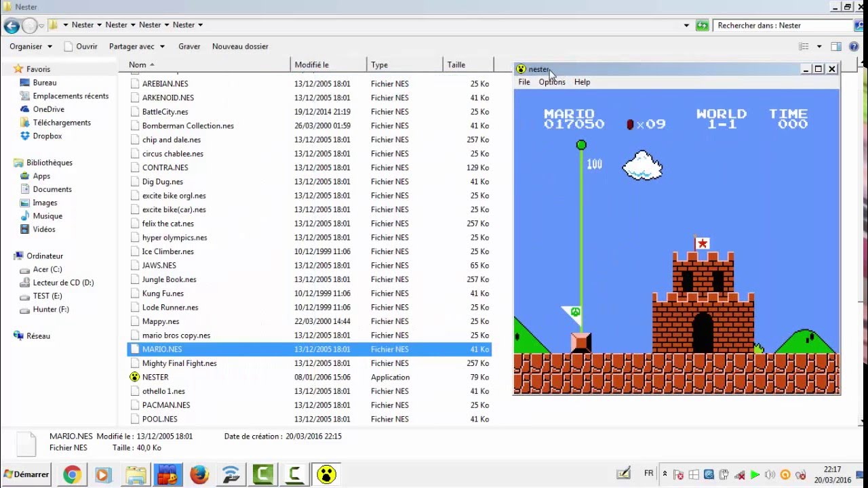Open the file explorer taskbar icon
Image resolution: width=868 pixels, height=488 pixels.
point(135,474)
